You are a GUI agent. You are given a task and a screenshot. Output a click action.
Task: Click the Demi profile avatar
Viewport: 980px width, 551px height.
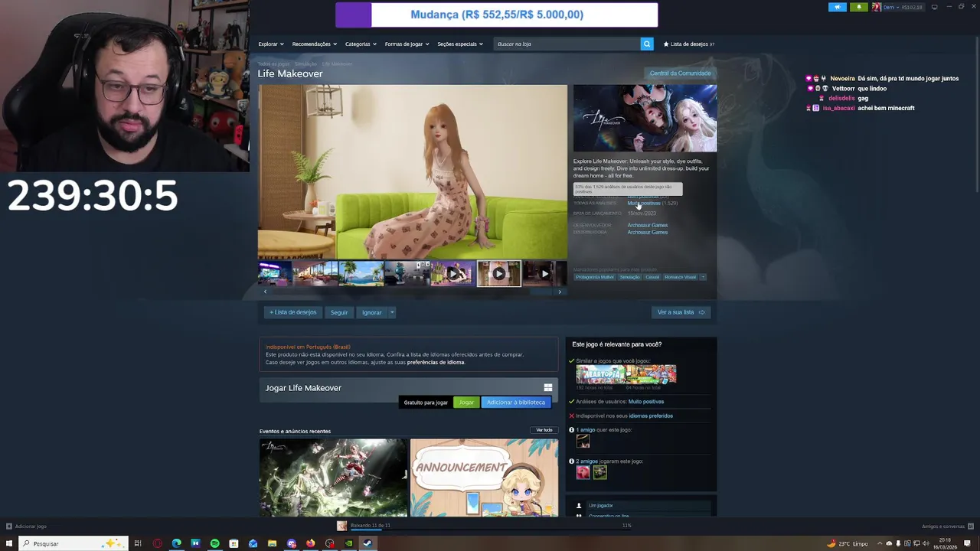click(877, 7)
